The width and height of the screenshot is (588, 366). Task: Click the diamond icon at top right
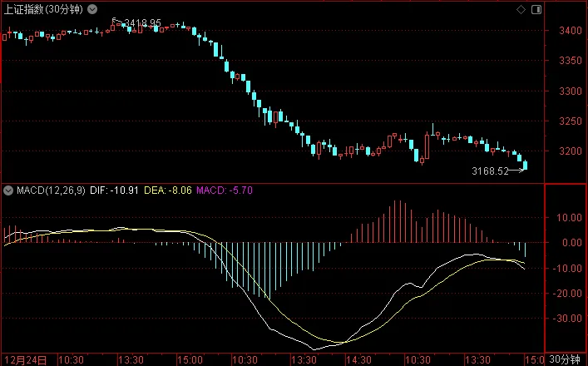(521, 8)
